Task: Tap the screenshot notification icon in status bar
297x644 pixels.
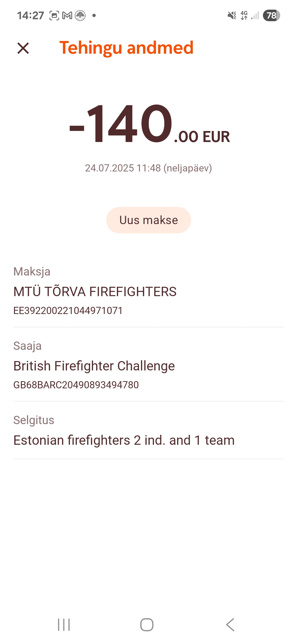Action: (54, 16)
